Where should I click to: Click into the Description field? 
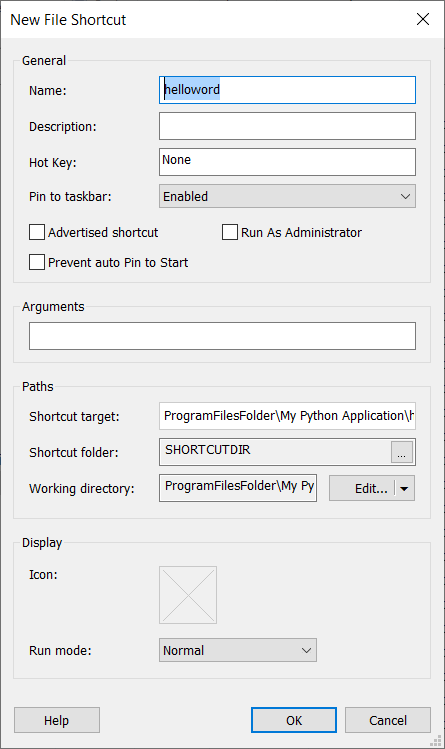[287, 126]
